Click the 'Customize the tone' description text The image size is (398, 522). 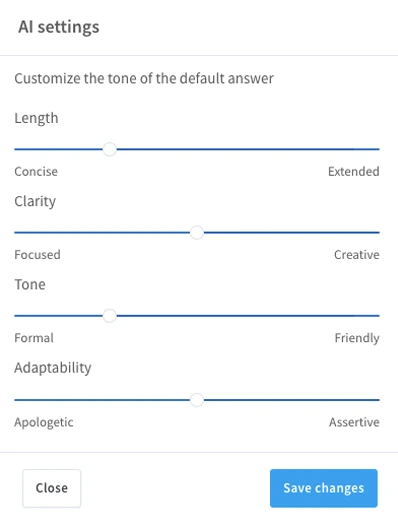tap(144, 79)
